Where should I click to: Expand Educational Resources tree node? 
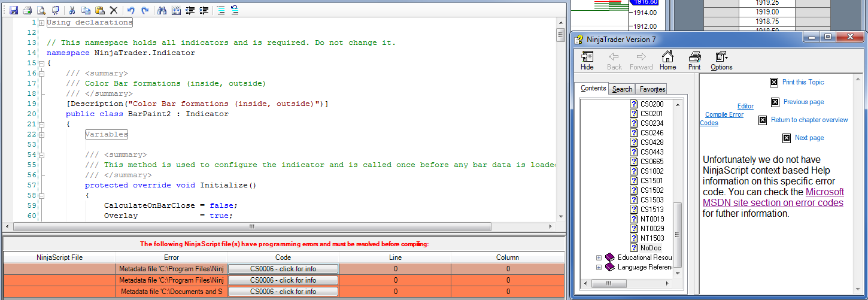(x=599, y=257)
